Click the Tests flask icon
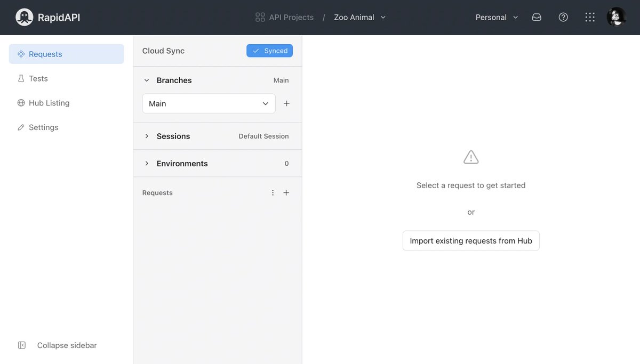Screen dimensions: 640x364 (21, 78)
